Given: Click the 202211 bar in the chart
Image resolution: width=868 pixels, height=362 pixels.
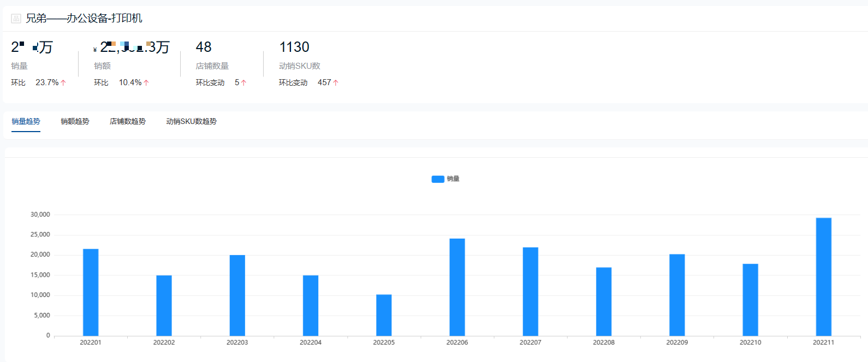Looking at the screenshot, I should tap(823, 276).
